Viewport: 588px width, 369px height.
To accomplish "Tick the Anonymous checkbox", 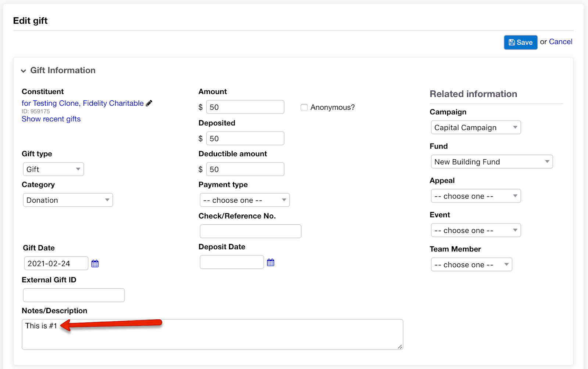I will click(x=304, y=108).
